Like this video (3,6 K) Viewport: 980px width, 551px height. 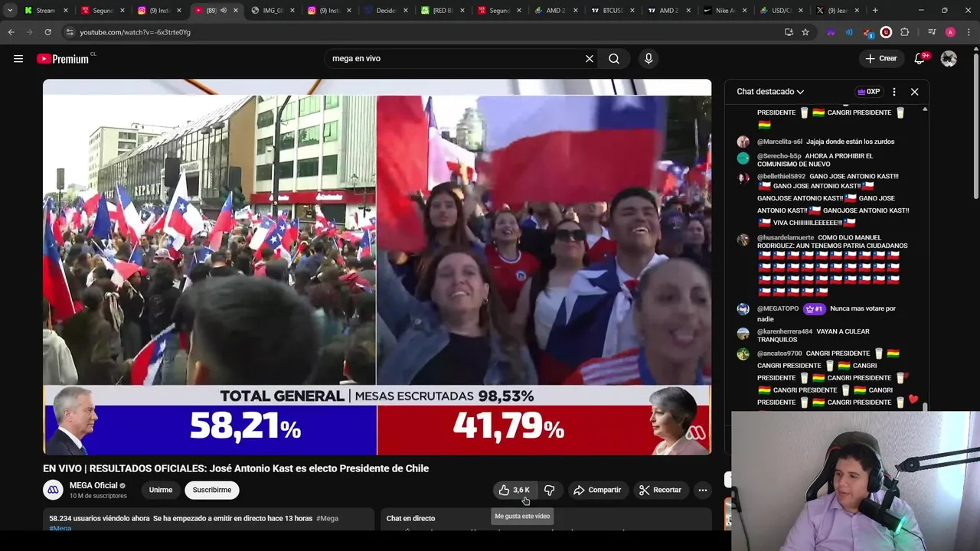point(514,490)
